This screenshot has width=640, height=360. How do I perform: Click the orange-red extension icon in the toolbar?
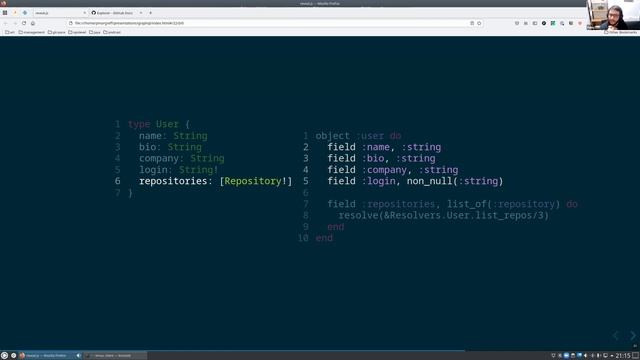[580, 23]
